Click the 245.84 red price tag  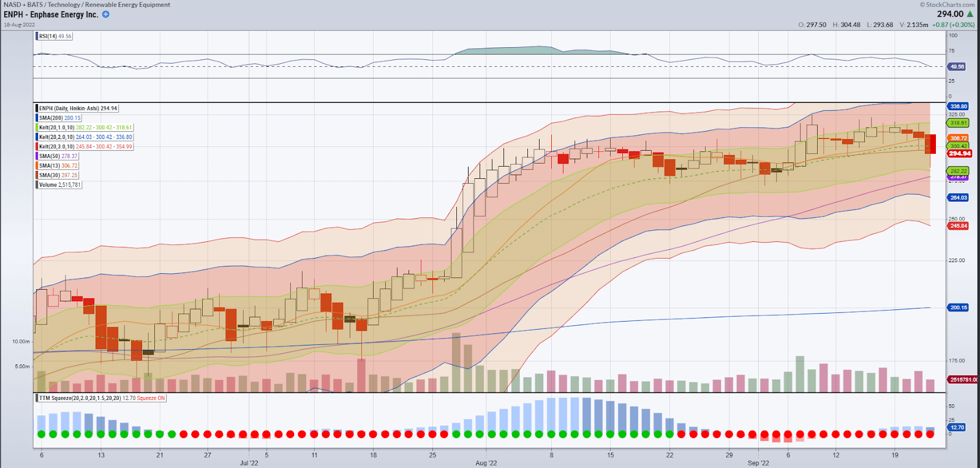959,226
